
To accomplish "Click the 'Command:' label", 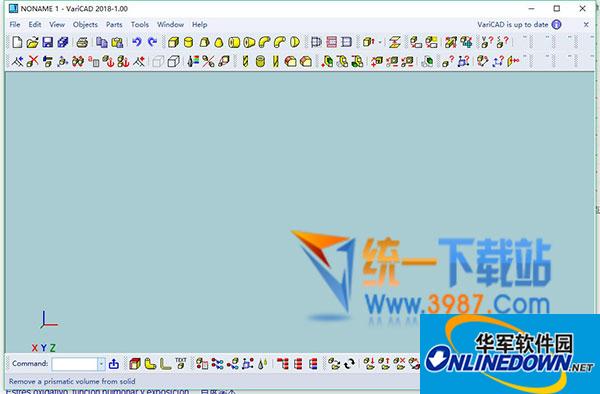I will click(x=30, y=363).
